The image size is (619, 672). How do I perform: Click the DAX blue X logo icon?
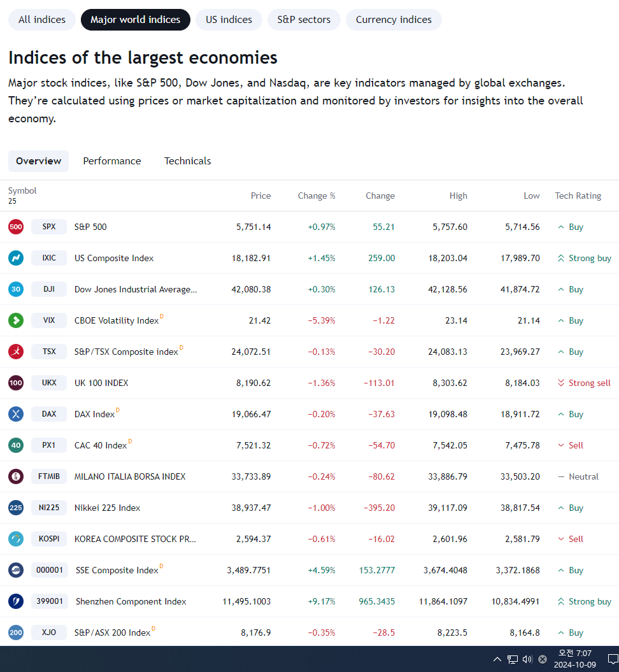click(x=16, y=414)
